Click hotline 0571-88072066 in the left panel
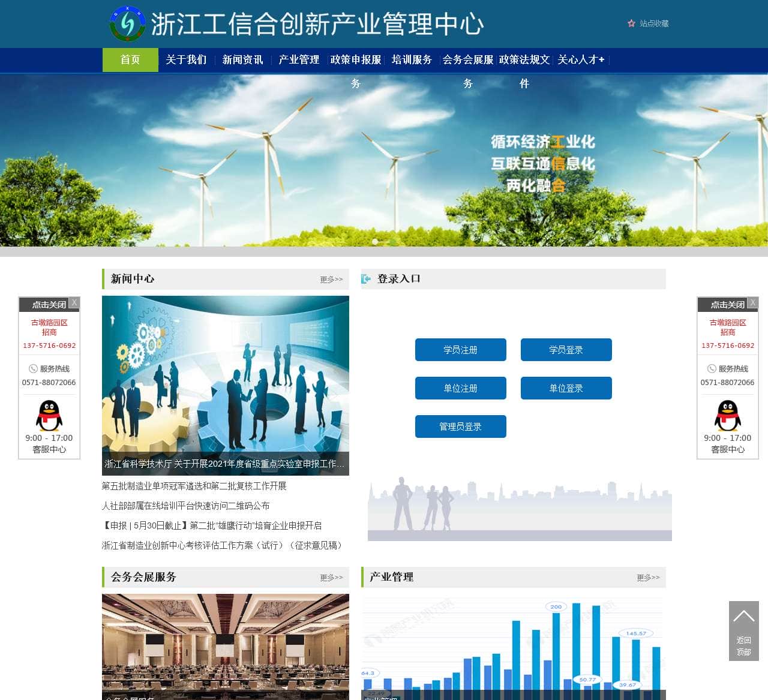768x700 pixels. pyautogui.click(x=49, y=382)
